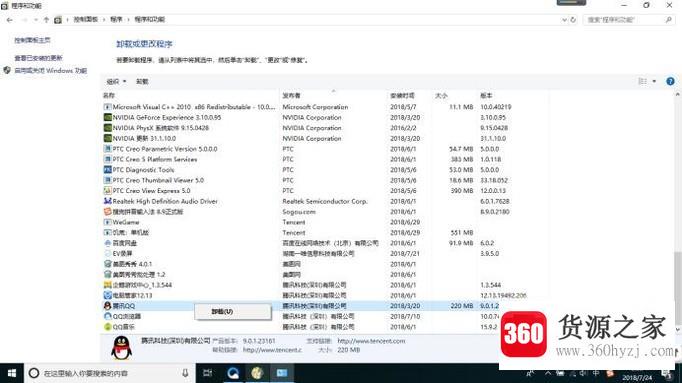Viewport: 682px width, 383px height.
Task: Click the clock date 2018/7/24 in taskbar
Action: pyautogui.click(x=637, y=377)
